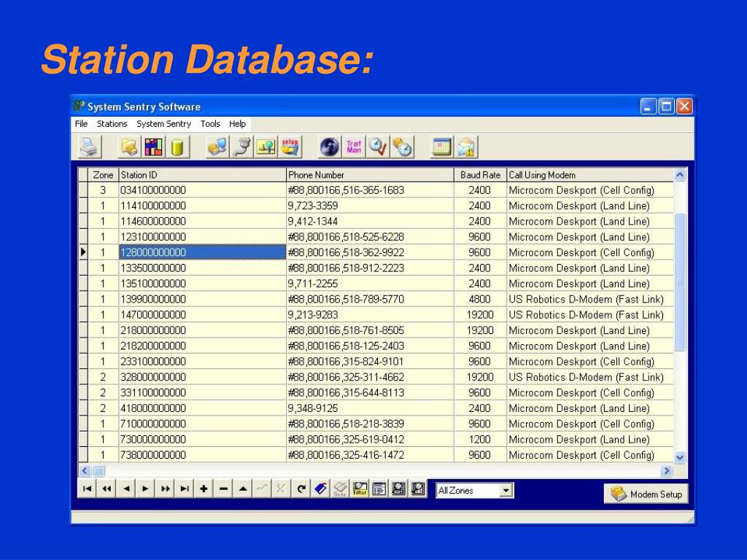
Task: Click the blue bookmark tag icon
Action: pyautogui.click(x=321, y=489)
